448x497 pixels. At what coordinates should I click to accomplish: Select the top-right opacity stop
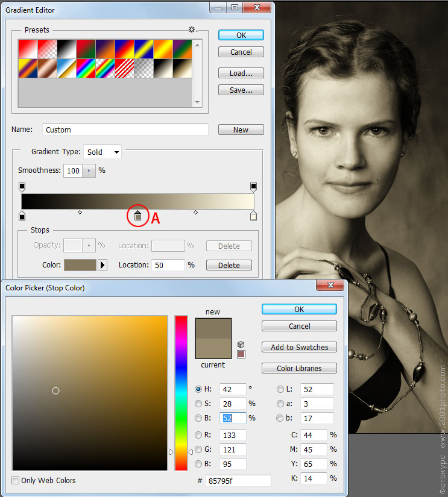point(253,187)
